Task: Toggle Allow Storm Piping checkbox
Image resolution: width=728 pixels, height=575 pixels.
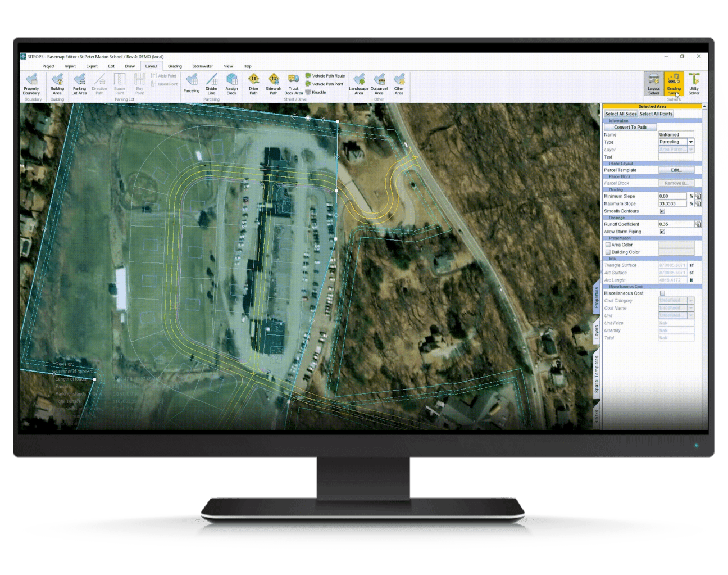Action: [x=662, y=232]
